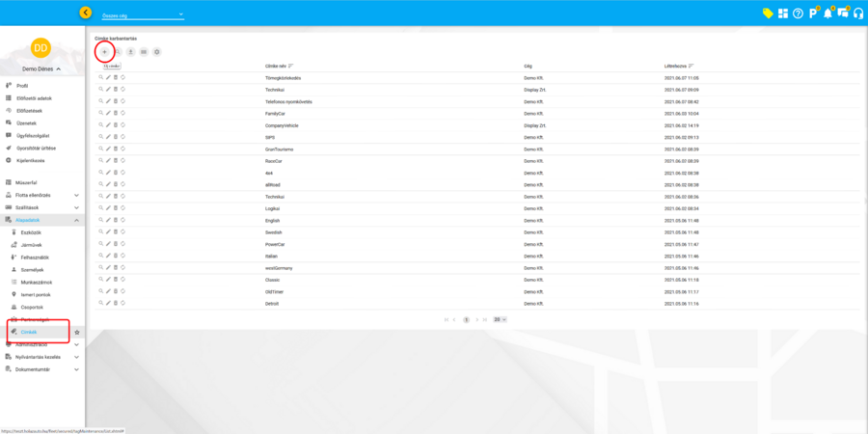This screenshot has height=434, width=868.
Task: Click the edit pencil for Tömegközlekedés row
Action: pyautogui.click(x=108, y=77)
